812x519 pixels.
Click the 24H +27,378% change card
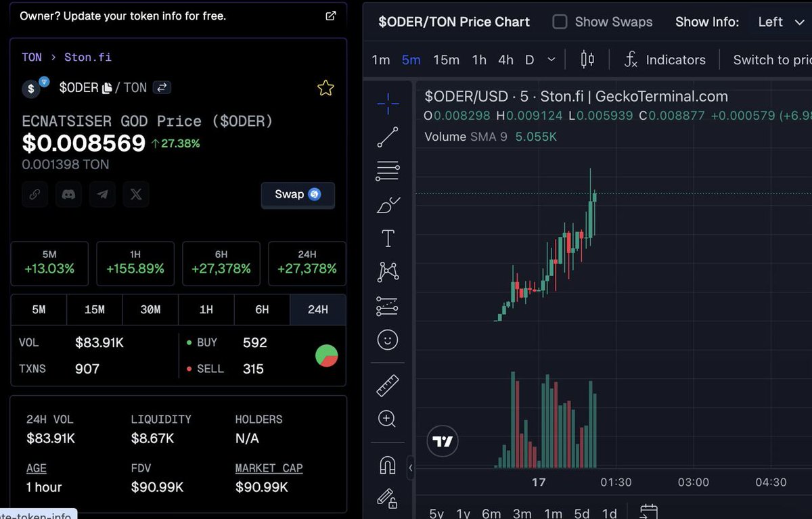click(307, 263)
